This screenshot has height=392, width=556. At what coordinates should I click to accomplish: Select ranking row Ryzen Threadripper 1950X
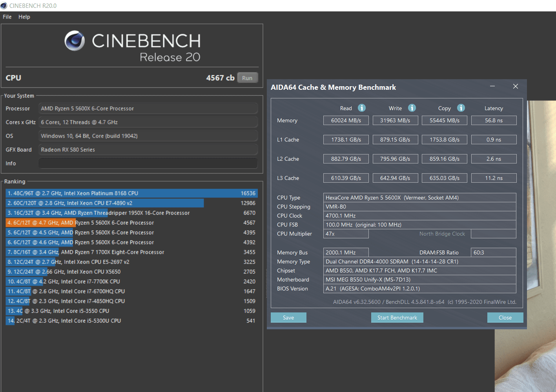(x=131, y=213)
